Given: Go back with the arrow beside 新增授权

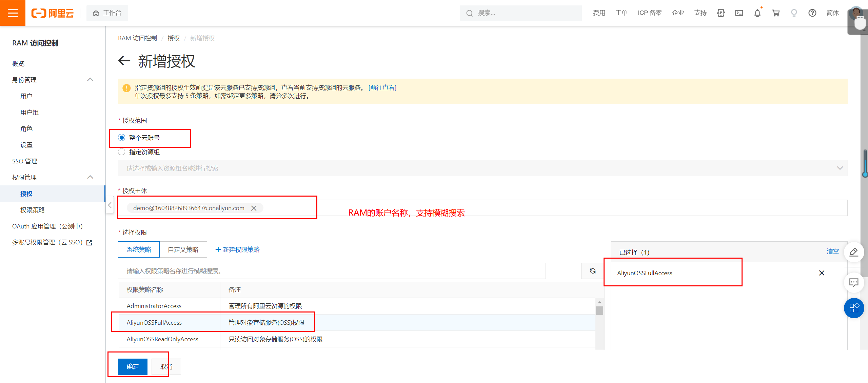Looking at the screenshot, I should click(124, 61).
